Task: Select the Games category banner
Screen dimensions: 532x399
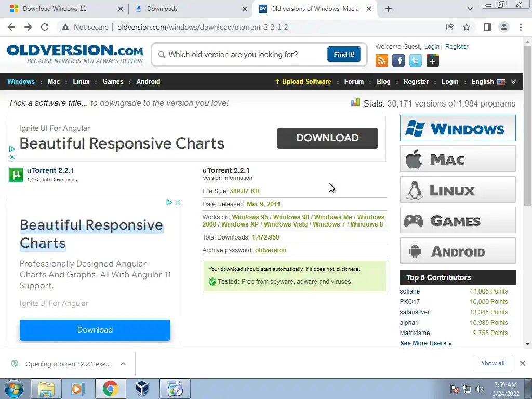Action: pos(458,220)
